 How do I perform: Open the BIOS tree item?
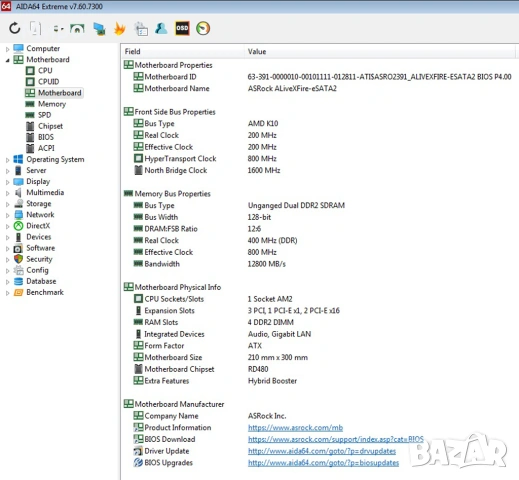coord(46,137)
